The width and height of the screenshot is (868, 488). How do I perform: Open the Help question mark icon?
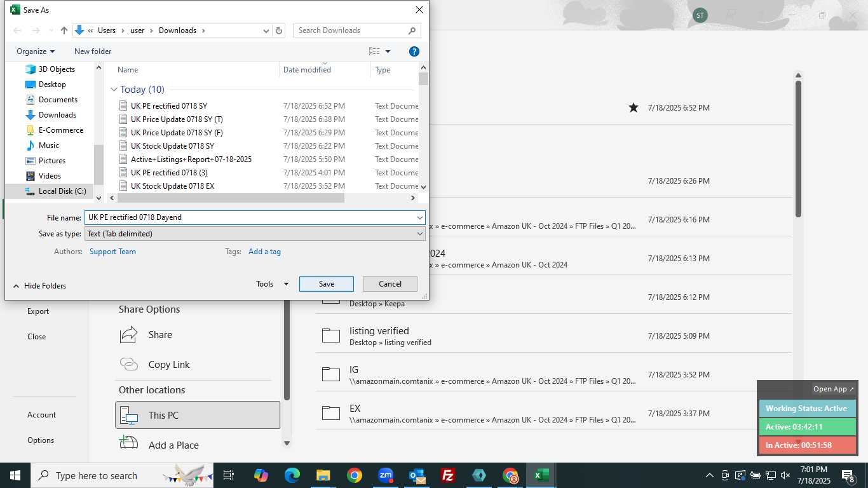pyautogui.click(x=414, y=51)
